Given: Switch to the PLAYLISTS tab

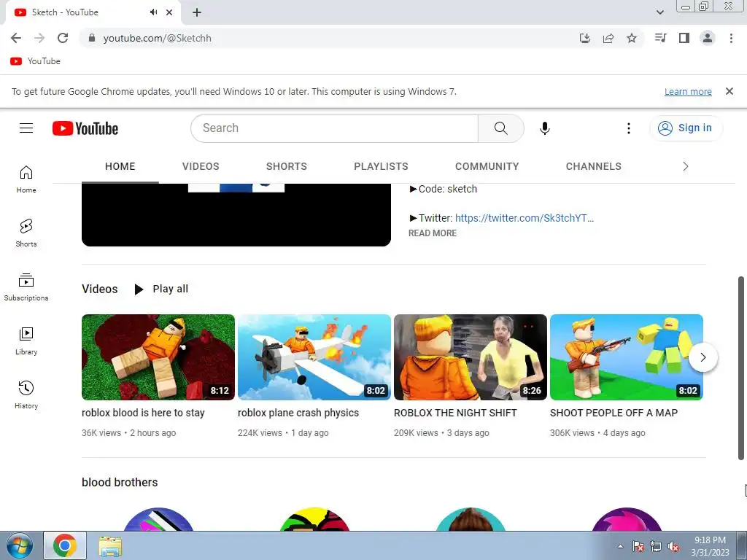Looking at the screenshot, I should [x=381, y=166].
